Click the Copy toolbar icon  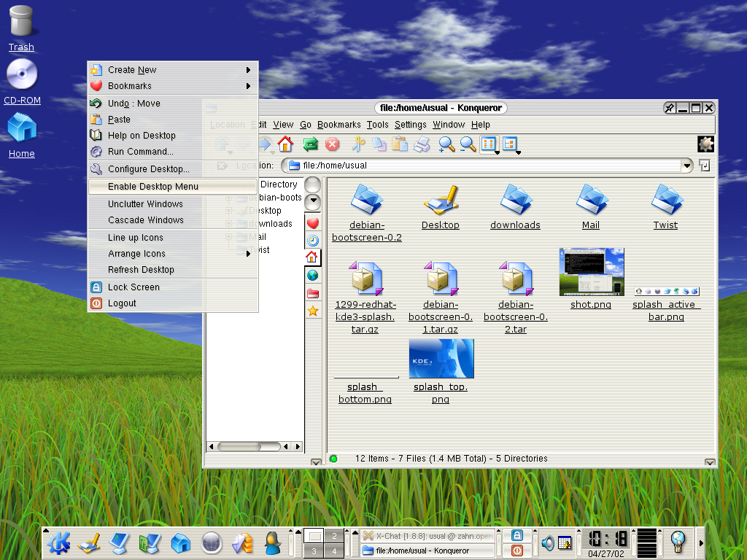click(379, 144)
